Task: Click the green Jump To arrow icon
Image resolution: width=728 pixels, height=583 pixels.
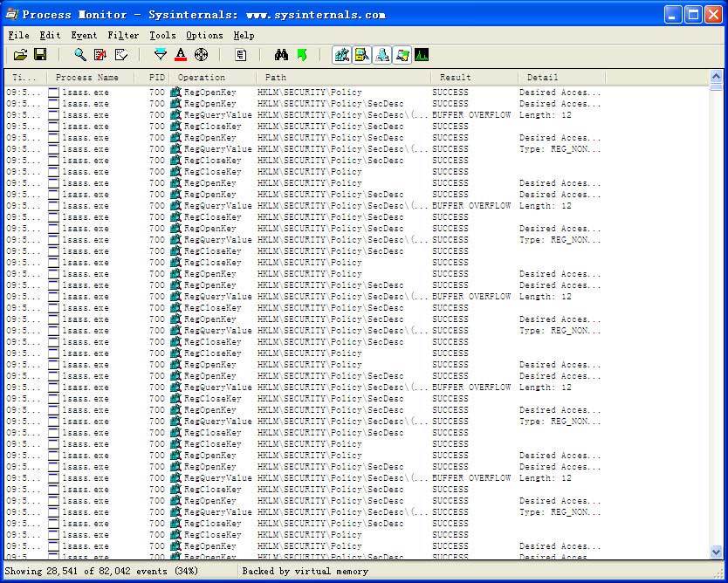Action: pyautogui.click(x=302, y=55)
